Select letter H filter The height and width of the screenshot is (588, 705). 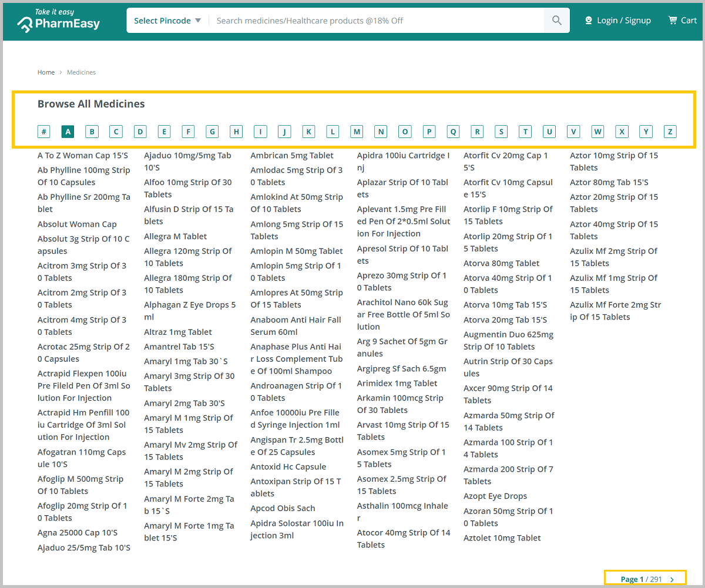[236, 132]
